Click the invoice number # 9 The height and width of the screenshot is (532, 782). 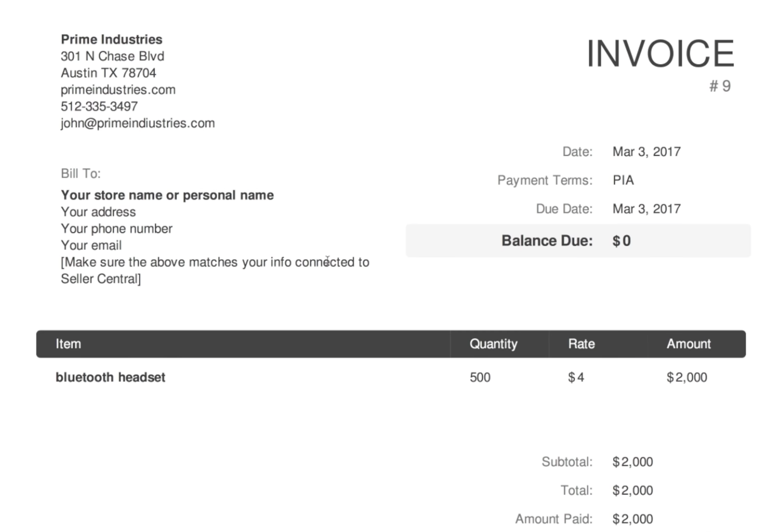coord(720,86)
